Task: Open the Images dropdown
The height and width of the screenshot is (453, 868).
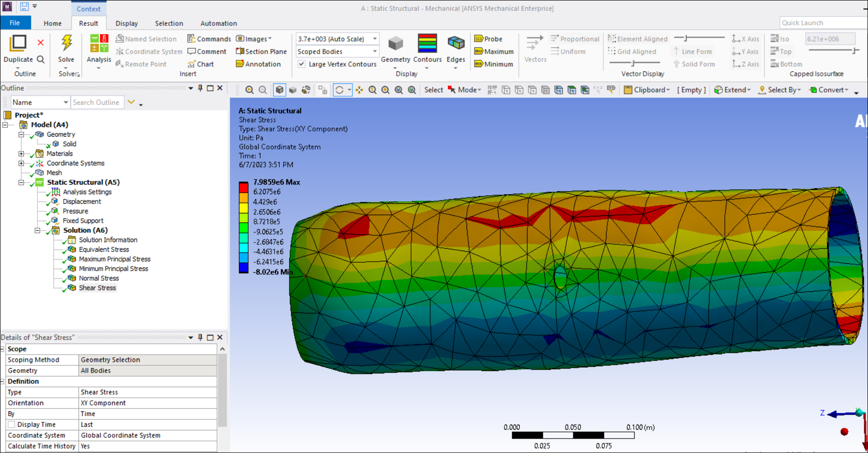Action: [254, 39]
